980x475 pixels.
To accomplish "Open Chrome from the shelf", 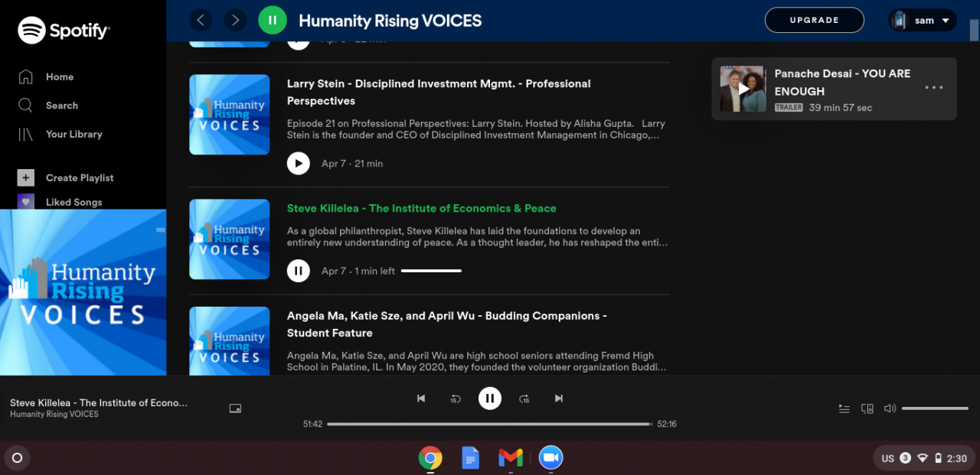I will [430, 458].
